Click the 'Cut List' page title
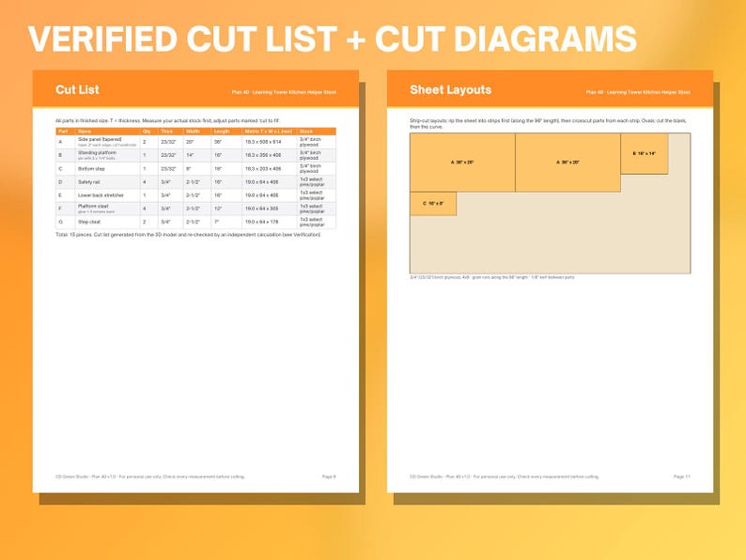Viewport: 746px width, 560px height. 77,89
